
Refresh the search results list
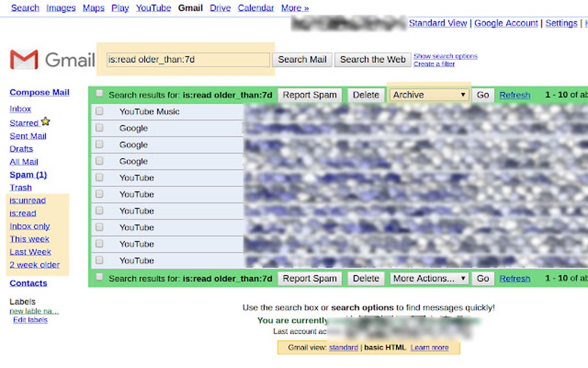coord(514,95)
